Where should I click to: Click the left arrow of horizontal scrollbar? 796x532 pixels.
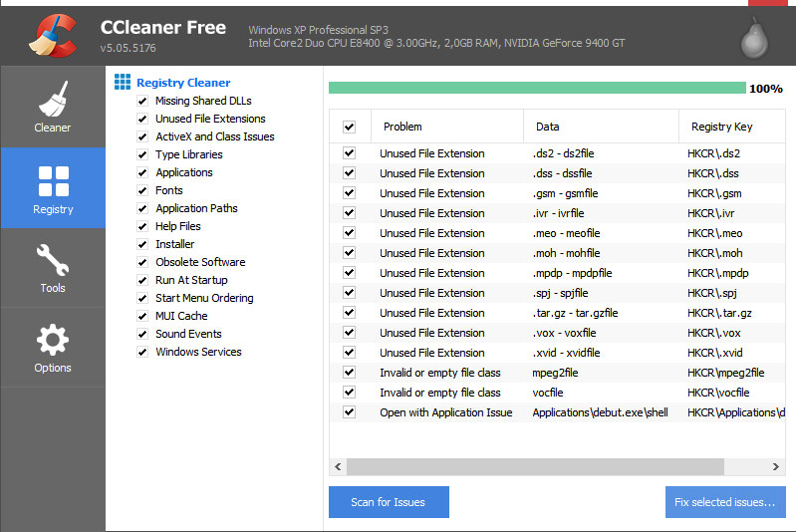(338, 466)
